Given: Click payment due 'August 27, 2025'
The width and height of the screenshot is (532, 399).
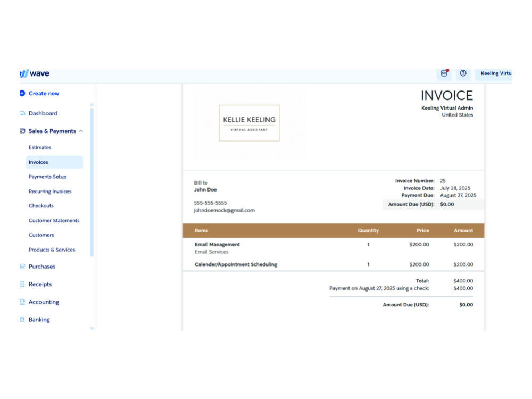Looking at the screenshot, I should 458,195.
